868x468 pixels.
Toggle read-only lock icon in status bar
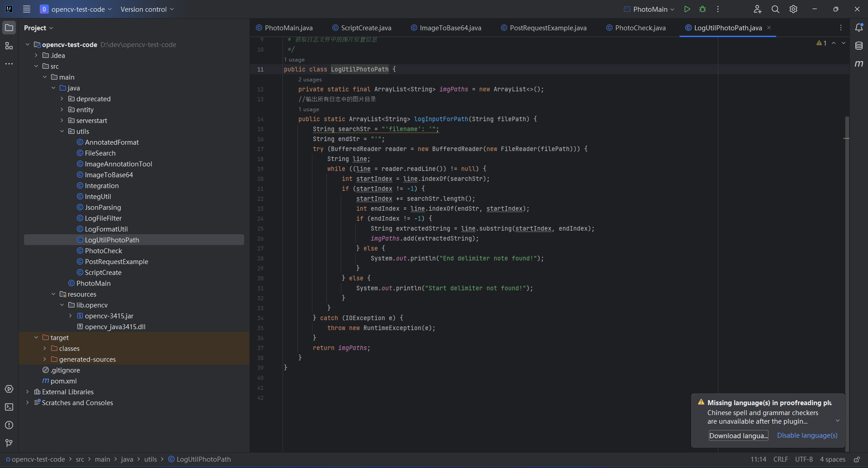pyautogui.click(x=857, y=459)
